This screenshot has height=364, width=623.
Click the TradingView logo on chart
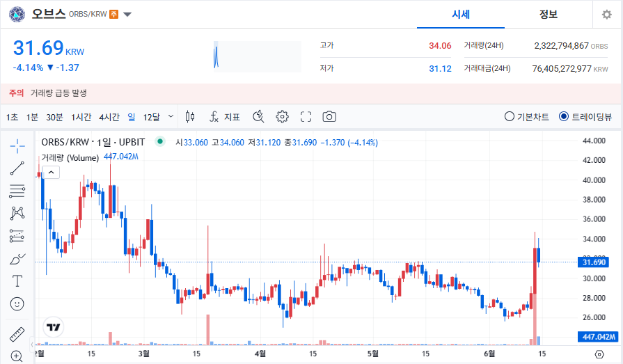click(53, 327)
